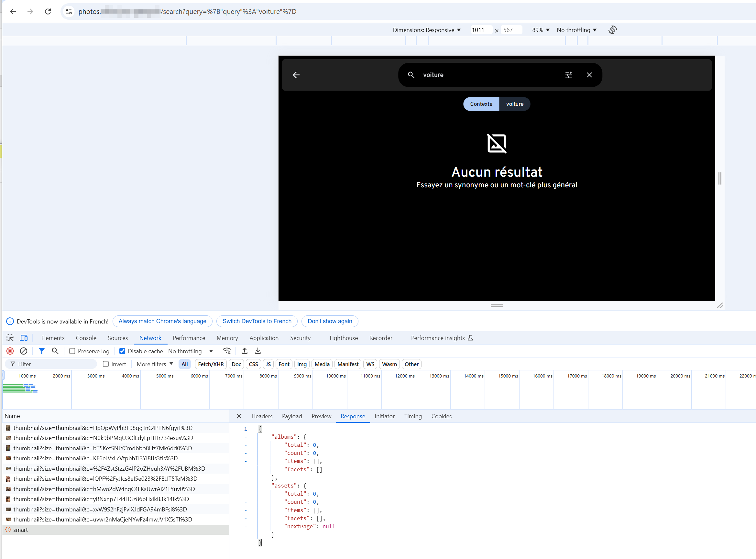Click the stop recording network log button
756x559 pixels.
tap(10, 351)
